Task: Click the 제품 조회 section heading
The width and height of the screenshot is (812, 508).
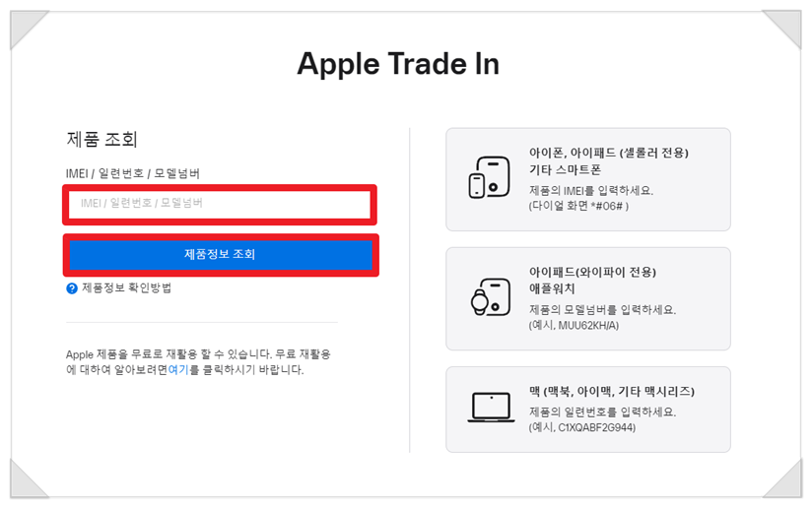Action: 102,139
